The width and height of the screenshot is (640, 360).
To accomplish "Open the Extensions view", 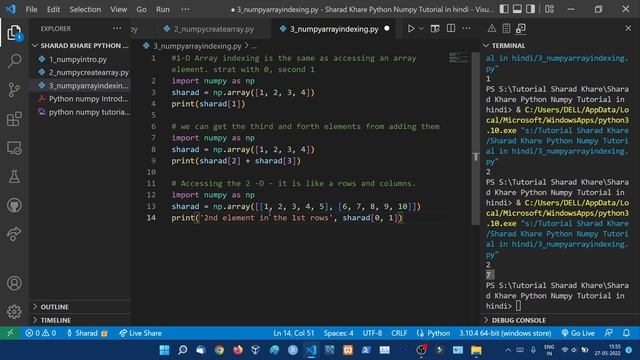I will (14, 119).
